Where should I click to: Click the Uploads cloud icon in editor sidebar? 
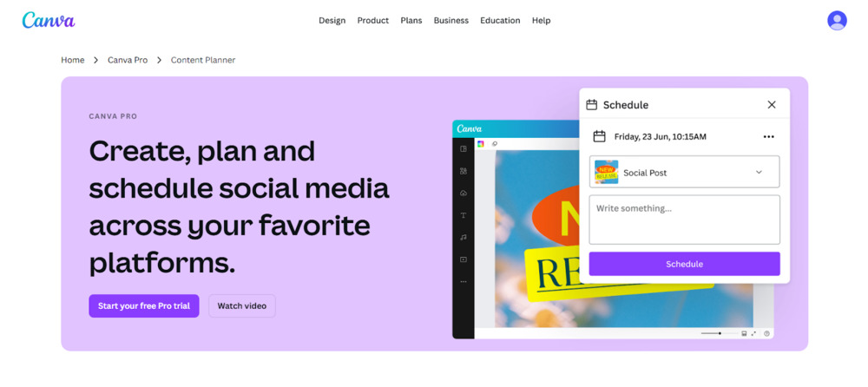coord(464,193)
